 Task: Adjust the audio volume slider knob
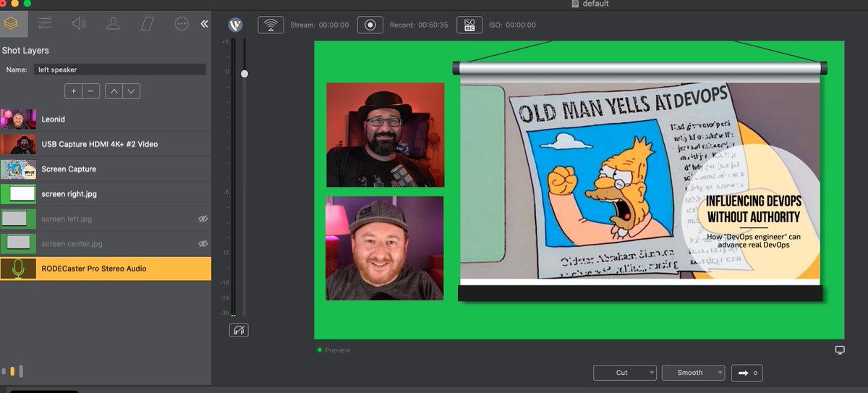point(244,74)
